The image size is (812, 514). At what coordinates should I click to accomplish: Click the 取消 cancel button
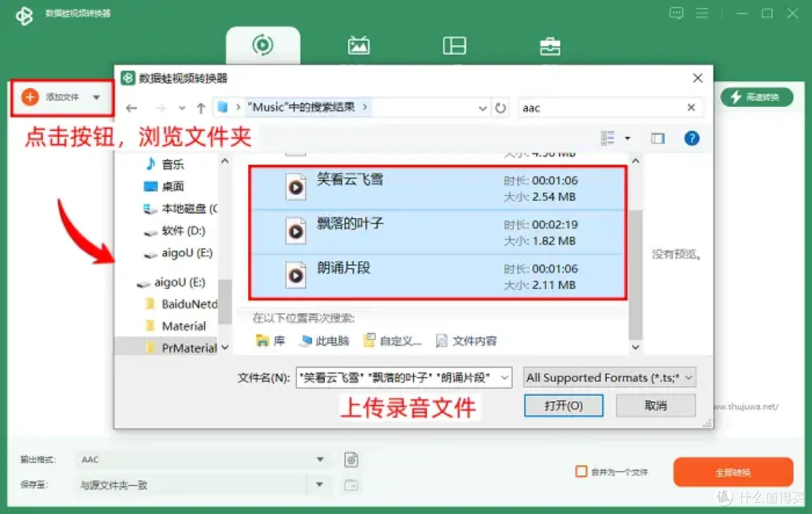[x=656, y=406]
